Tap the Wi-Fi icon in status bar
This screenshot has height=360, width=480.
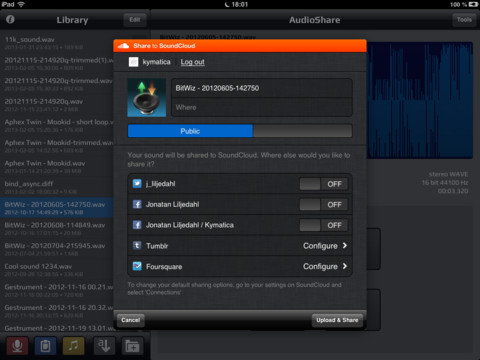[21, 4]
